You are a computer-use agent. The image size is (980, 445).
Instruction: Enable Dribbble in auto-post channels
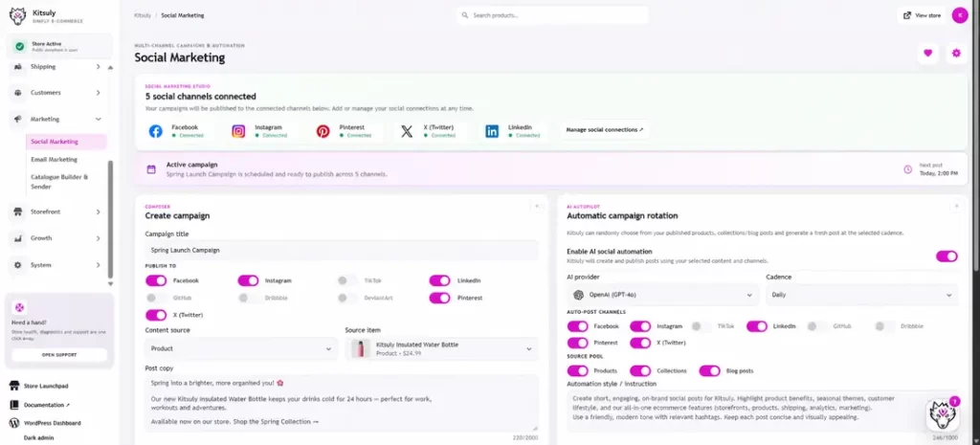[885, 326]
